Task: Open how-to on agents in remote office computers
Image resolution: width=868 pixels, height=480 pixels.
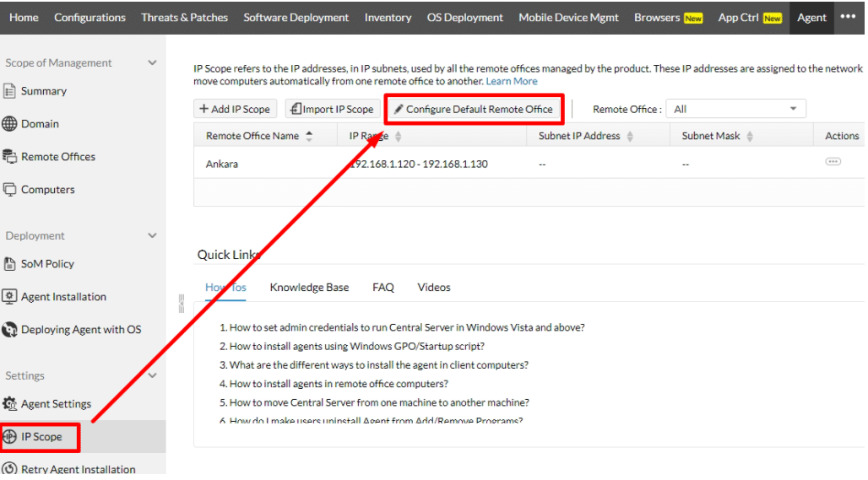Action: coord(339,384)
